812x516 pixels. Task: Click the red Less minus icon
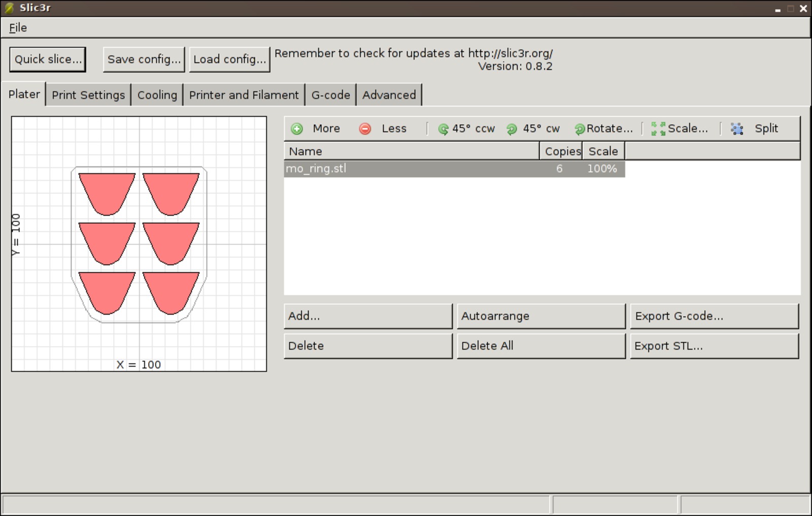coord(365,129)
